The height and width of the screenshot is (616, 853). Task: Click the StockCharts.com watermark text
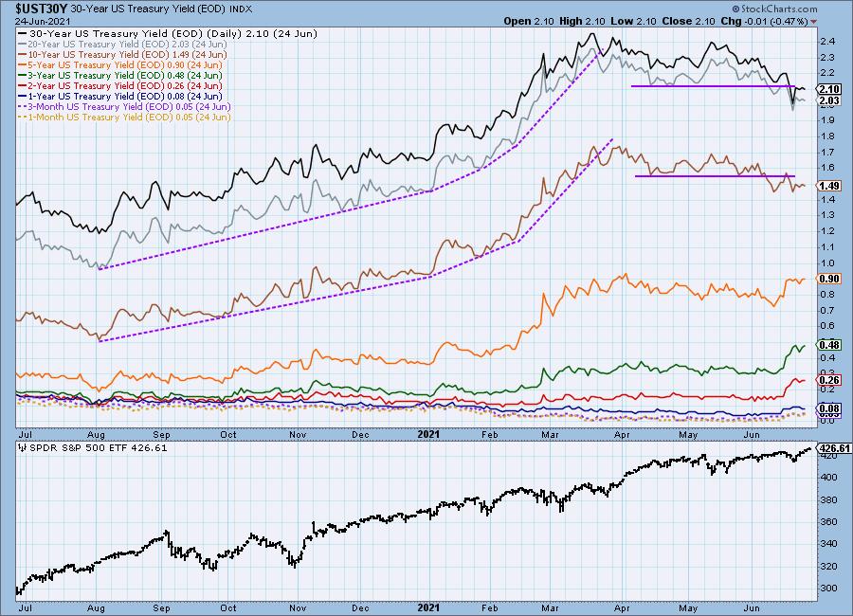tap(774, 9)
